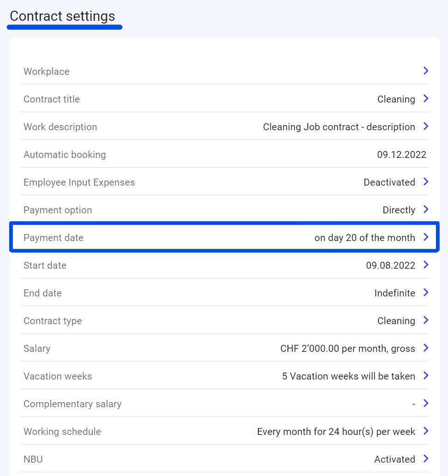Click the 'Cleaning Job contract - description' text

339,127
